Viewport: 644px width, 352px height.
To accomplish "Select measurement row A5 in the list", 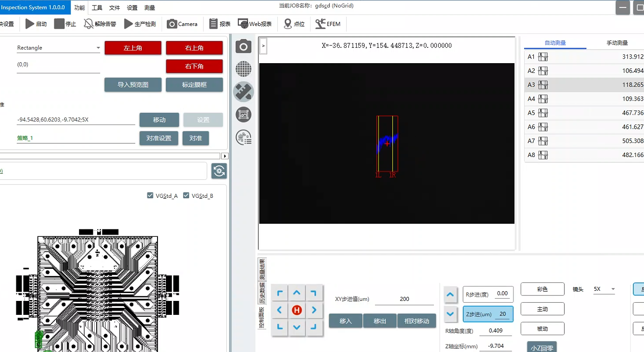I will [x=585, y=113].
